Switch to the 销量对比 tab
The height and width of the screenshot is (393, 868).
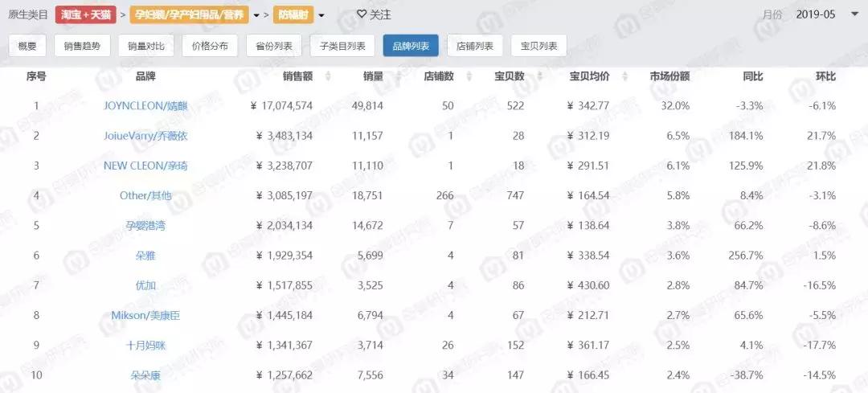(x=146, y=46)
